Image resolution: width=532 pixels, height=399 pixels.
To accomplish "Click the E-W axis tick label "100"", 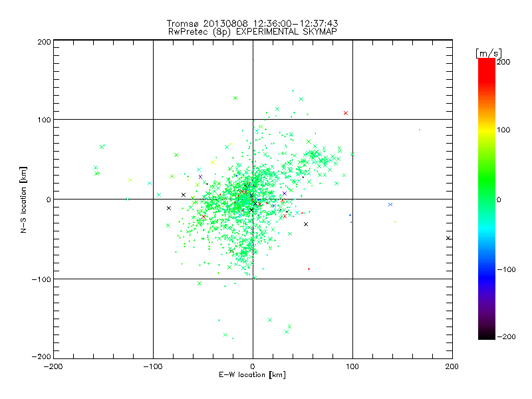I will click(x=352, y=367).
